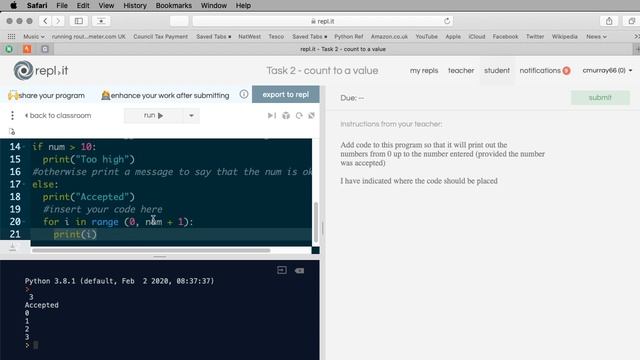The height and width of the screenshot is (360, 640).
Task: Click export to repl button
Action: click(x=285, y=94)
